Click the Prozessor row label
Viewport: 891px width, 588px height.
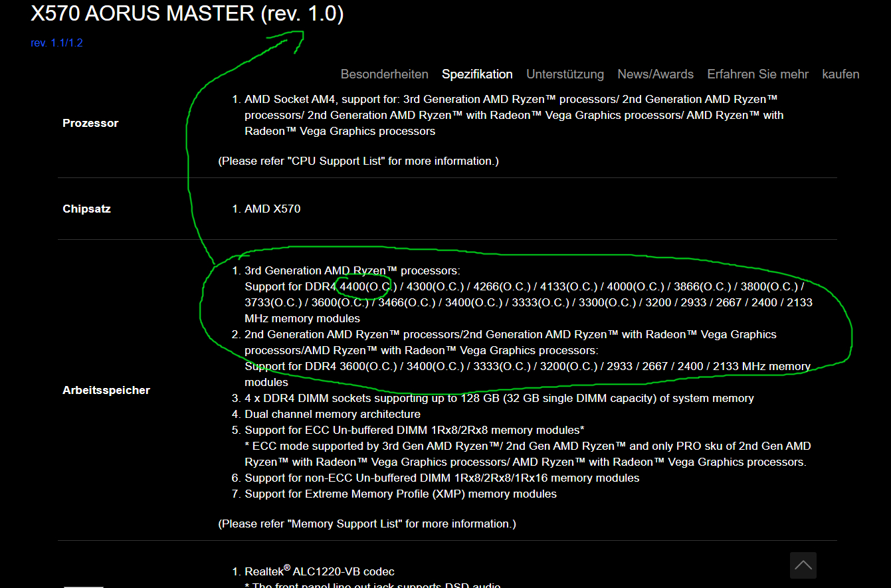point(90,123)
